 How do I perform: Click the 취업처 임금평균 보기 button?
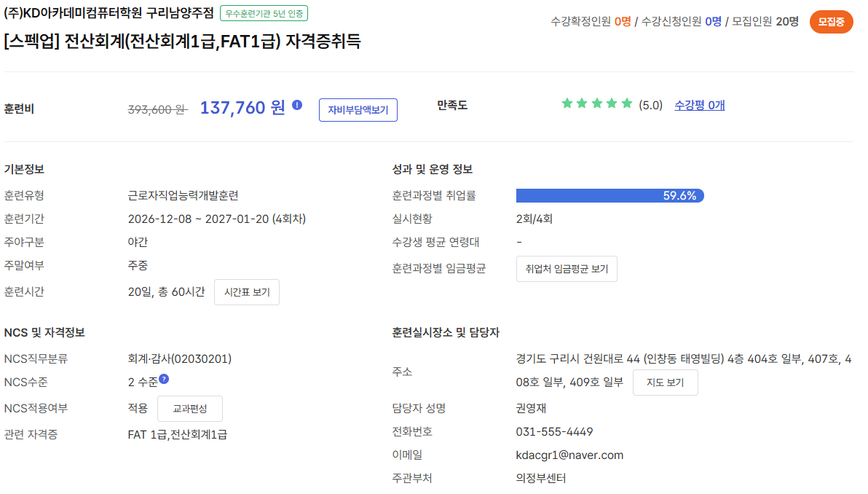tap(567, 269)
